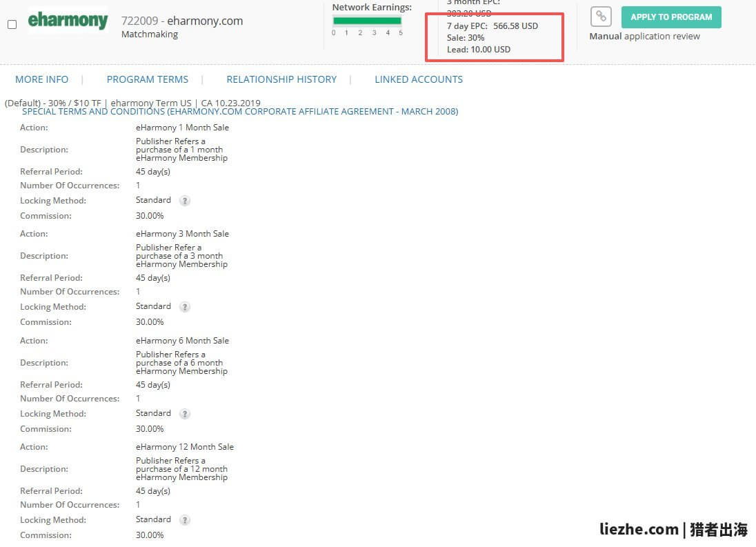Open Special Terms and Conditions link
Viewport: 756px width, 547px height.
[240, 111]
